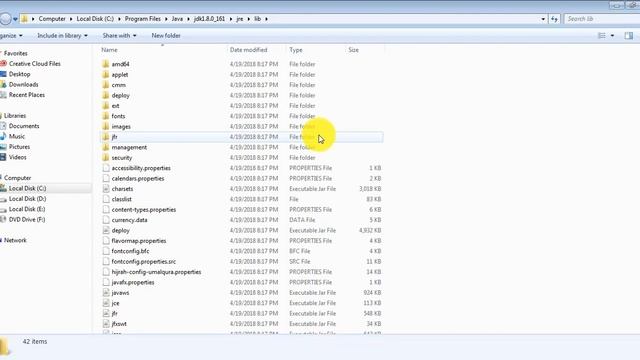The height and width of the screenshot is (360, 640).
Task: Open Recent Places in sidebar
Action: 27,95
